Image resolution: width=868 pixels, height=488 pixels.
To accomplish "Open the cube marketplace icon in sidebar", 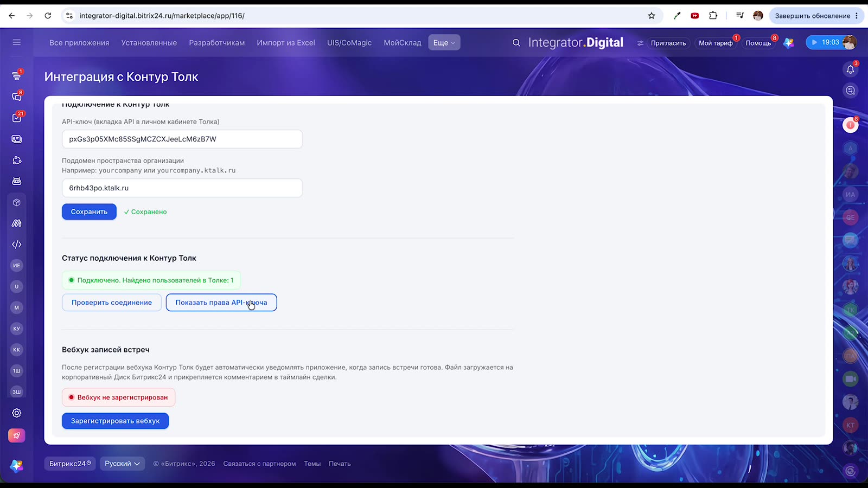I will (17, 202).
